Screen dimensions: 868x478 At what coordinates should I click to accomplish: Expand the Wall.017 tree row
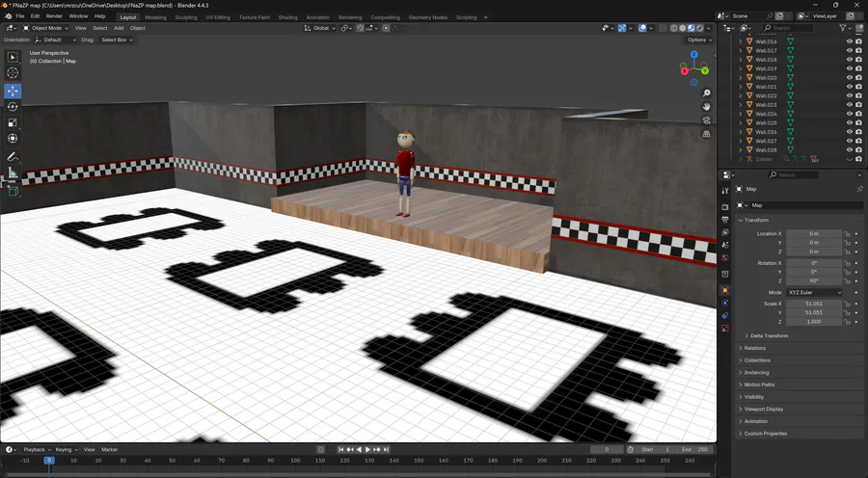coord(741,50)
